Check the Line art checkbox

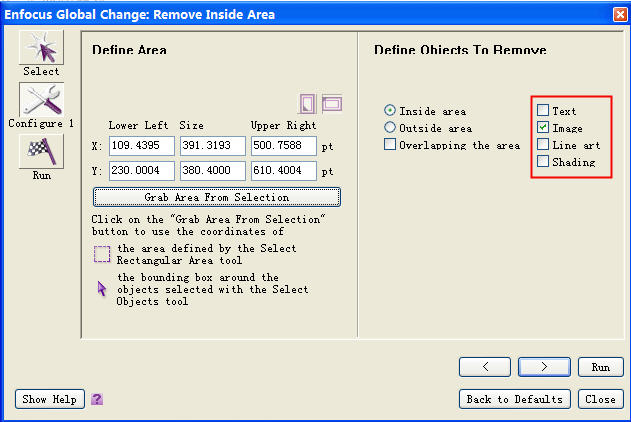[x=543, y=144]
